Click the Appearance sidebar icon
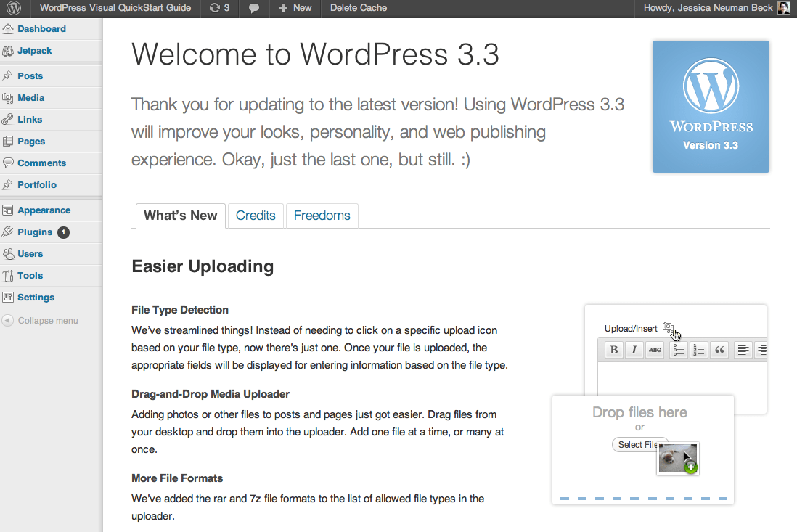 [8, 210]
